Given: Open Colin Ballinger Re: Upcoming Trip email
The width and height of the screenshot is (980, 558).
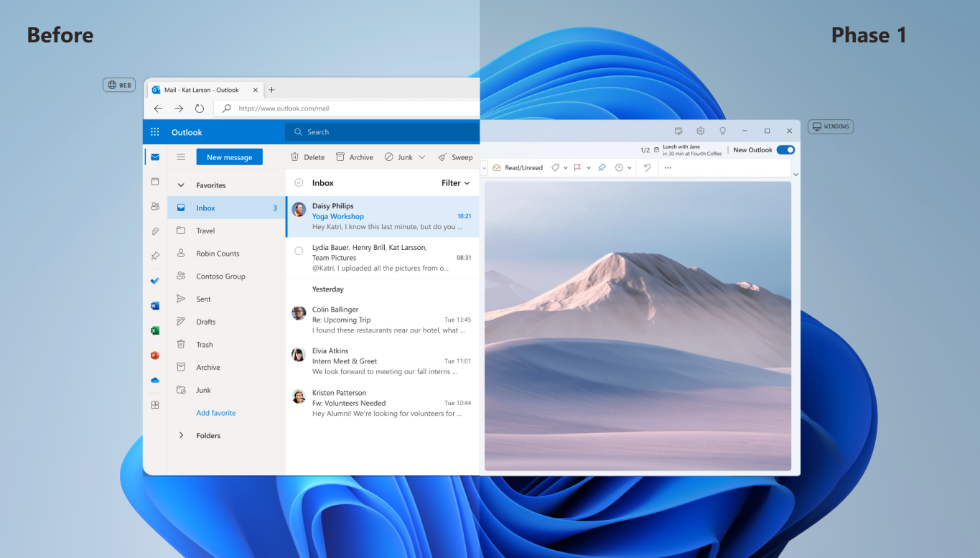Looking at the screenshot, I should pos(382,320).
